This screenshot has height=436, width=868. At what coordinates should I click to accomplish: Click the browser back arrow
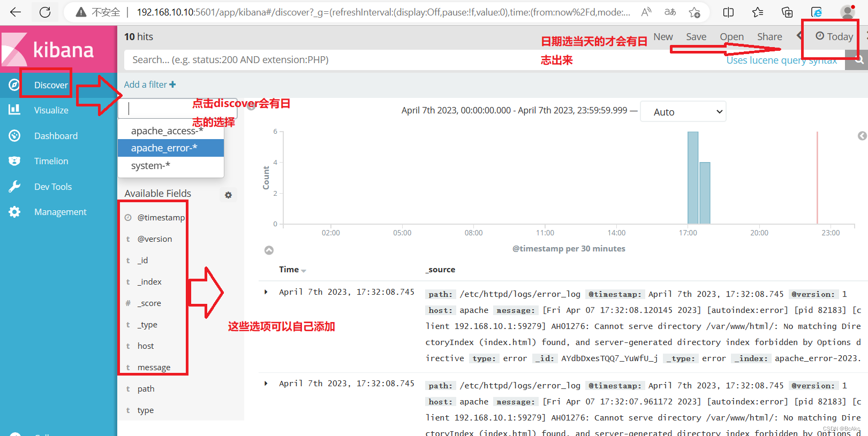click(16, 12)
